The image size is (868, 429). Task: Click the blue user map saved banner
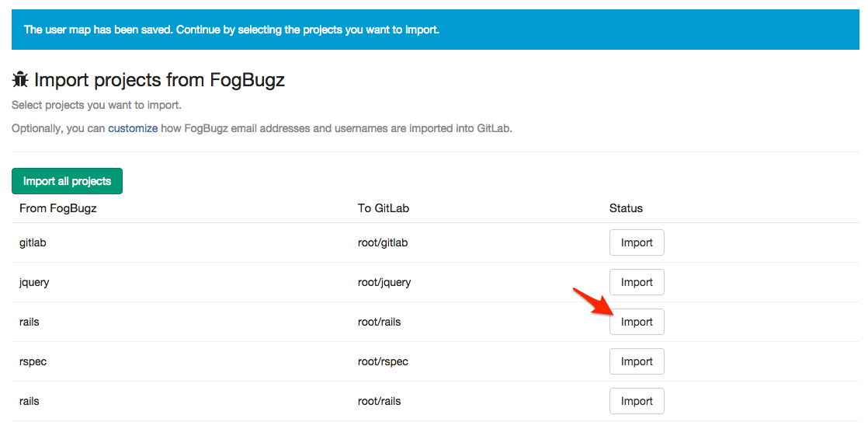(435, 30)
